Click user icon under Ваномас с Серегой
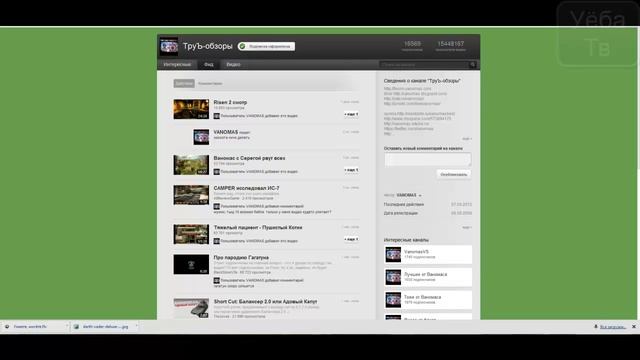Viewport: 640px width, 360px height. click(216, 172)
